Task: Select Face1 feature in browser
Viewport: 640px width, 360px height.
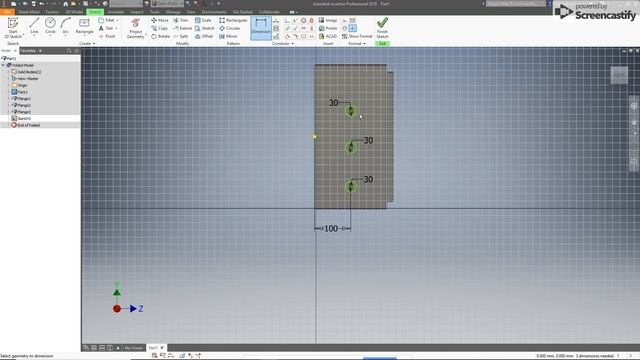Action: coord(20,92)
